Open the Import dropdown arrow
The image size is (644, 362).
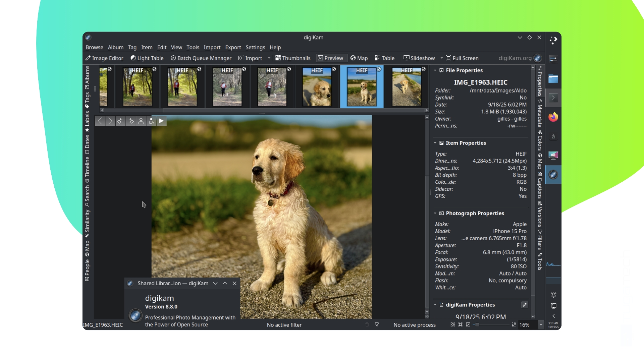tap(269, 58)
